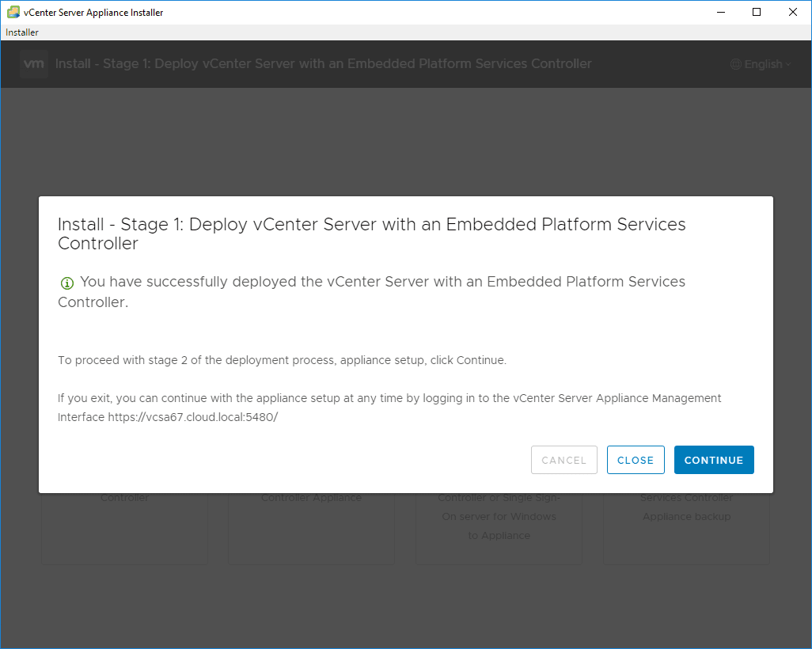Click the globe icon beside English

(735, 64)
